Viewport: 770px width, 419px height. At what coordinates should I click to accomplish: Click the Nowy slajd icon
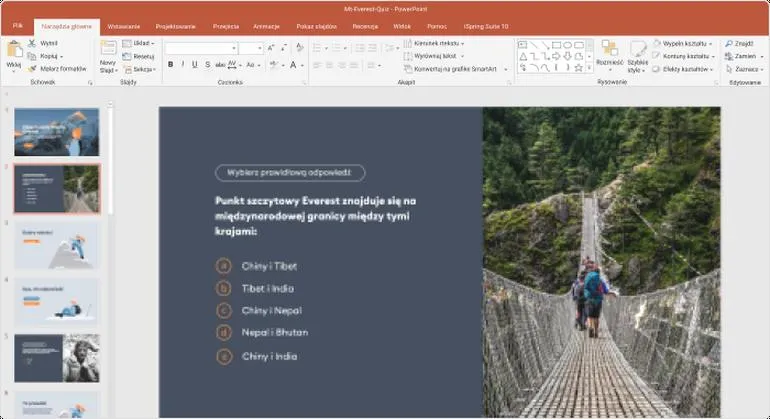point(108,49)
